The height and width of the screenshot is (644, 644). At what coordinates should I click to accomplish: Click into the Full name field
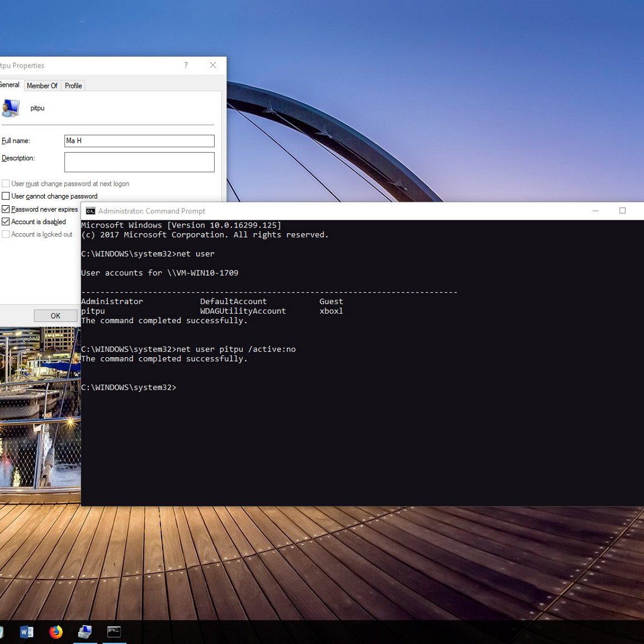[x=139, y=141]
